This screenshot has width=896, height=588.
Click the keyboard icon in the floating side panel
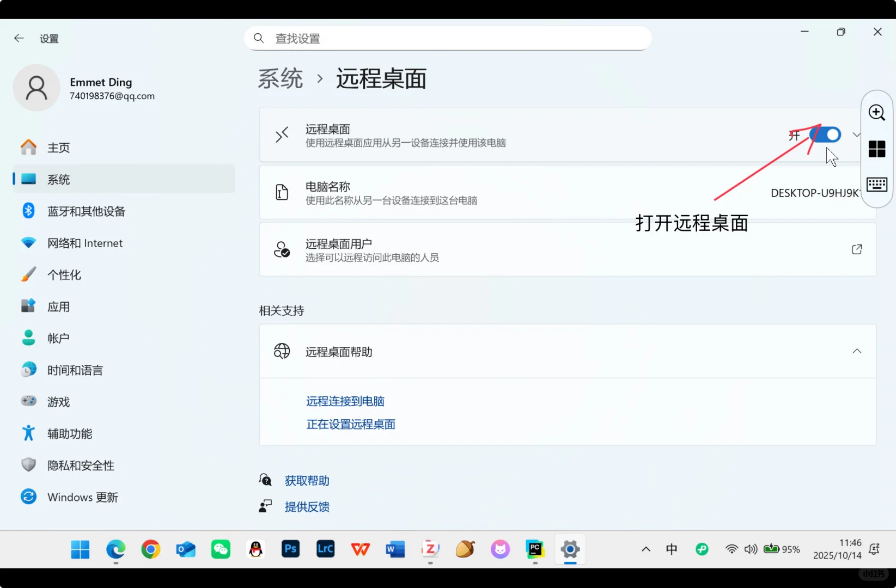point(876,185)
